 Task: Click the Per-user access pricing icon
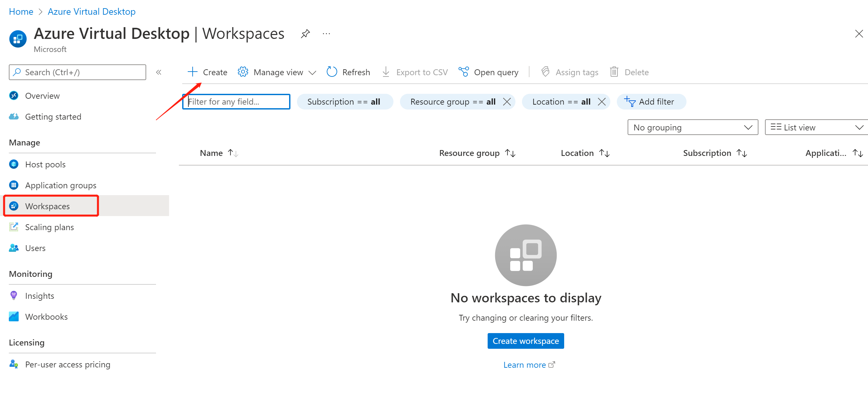(14, 364)
